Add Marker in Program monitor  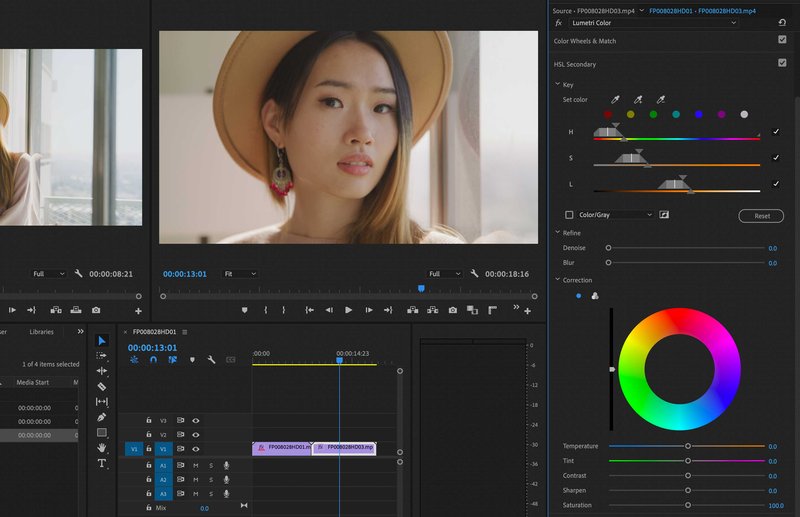(x=244, y=310)
